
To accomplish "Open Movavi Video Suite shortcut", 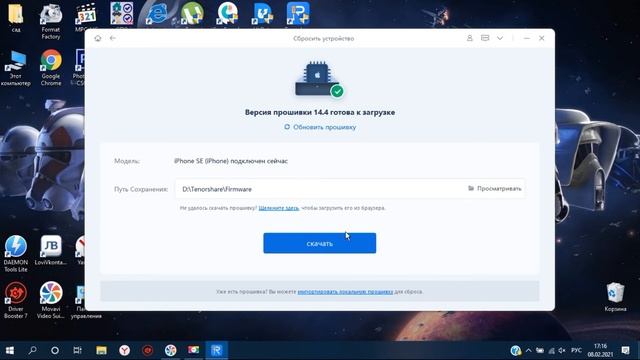I will tap(51, 300).
